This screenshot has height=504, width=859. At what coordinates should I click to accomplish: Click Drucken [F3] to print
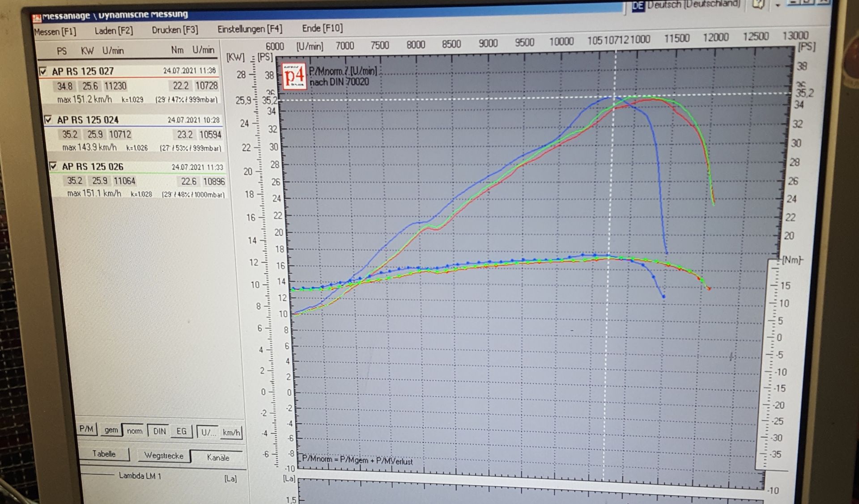[174, 30]
